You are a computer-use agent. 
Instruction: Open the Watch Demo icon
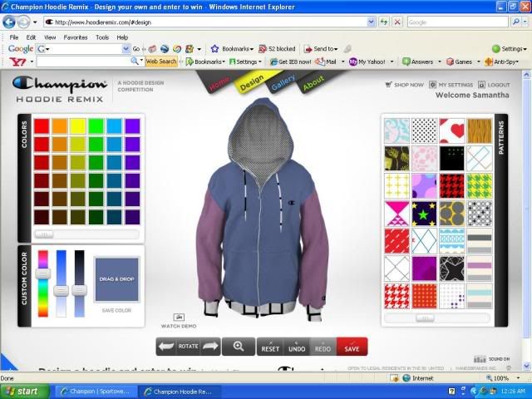pyautogui.click(x=179, y=318)
